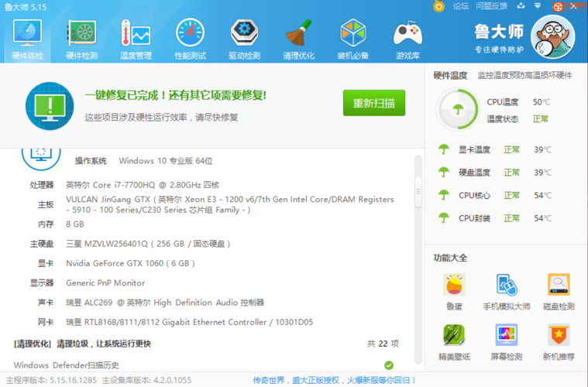Click the Generic PnP Monitor entry
Image resolution: width=588 pixels, height=387 pixels.
(x=105, y=283)
